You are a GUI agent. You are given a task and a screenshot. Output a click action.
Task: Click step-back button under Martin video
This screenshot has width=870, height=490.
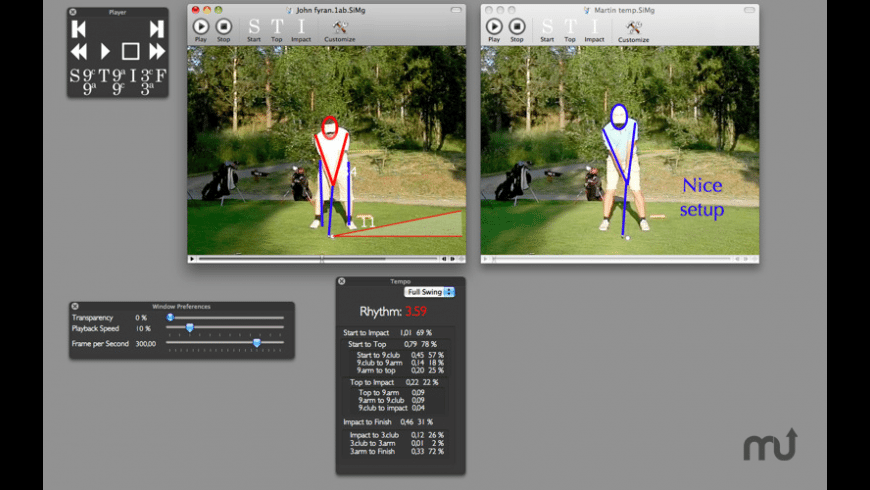coord(737,259)
